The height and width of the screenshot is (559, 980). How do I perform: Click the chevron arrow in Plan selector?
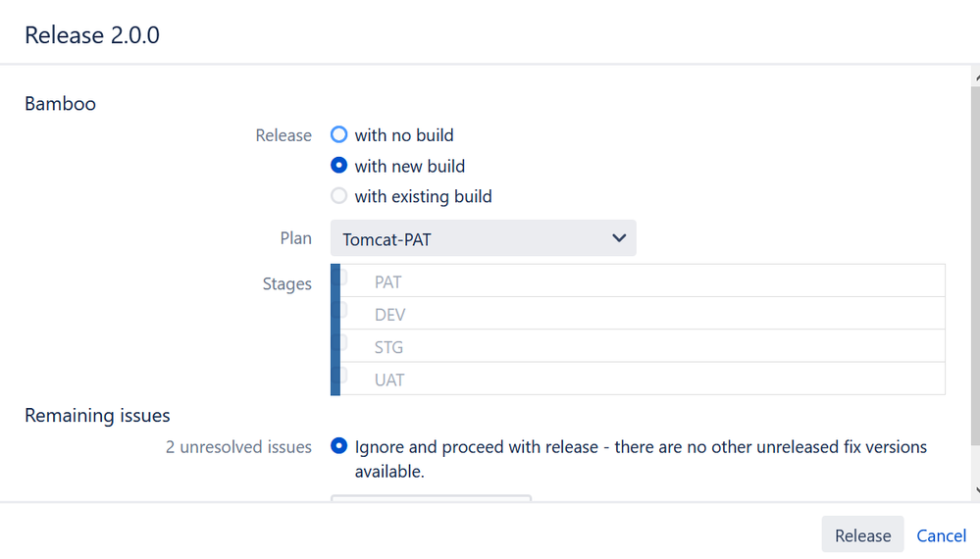(619, 238)
